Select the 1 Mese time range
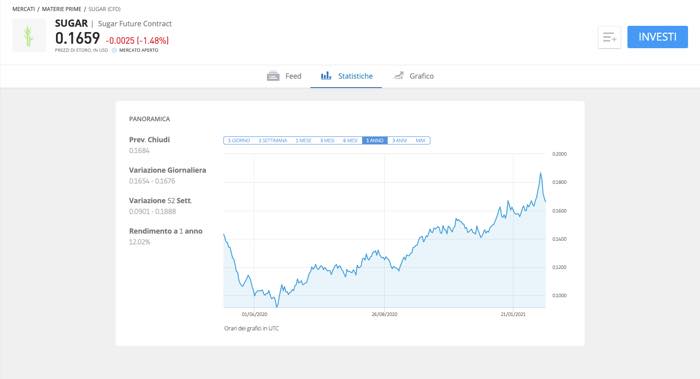 (303, 141)
